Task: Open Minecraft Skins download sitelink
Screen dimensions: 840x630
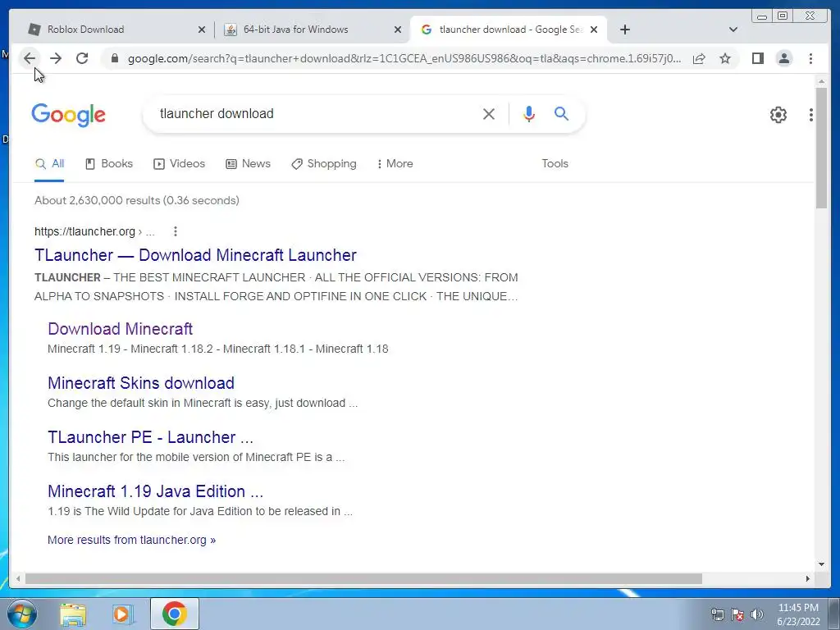Action: click(x=141, y=383)
